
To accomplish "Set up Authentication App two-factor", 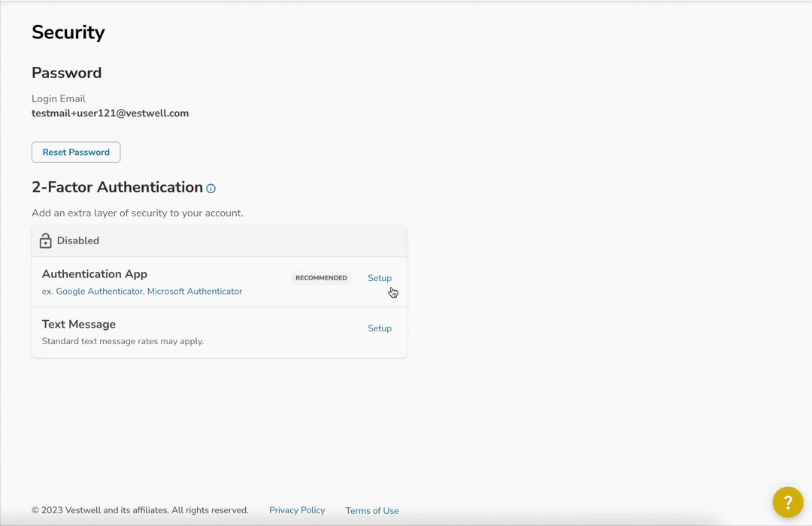I will tap(380, 278).
